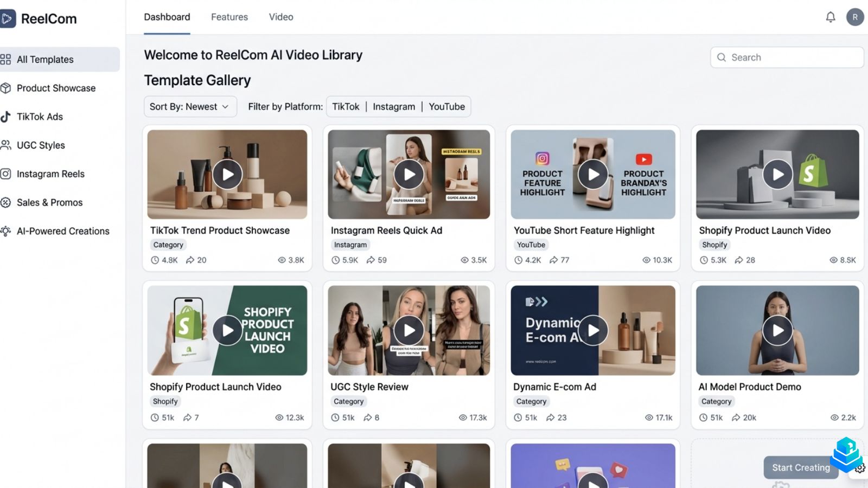
Task: Switch to the Dashboard tab
Action: pos(167,17)
